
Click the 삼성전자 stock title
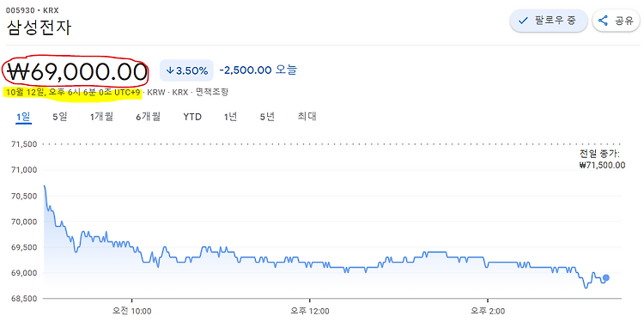39,27
